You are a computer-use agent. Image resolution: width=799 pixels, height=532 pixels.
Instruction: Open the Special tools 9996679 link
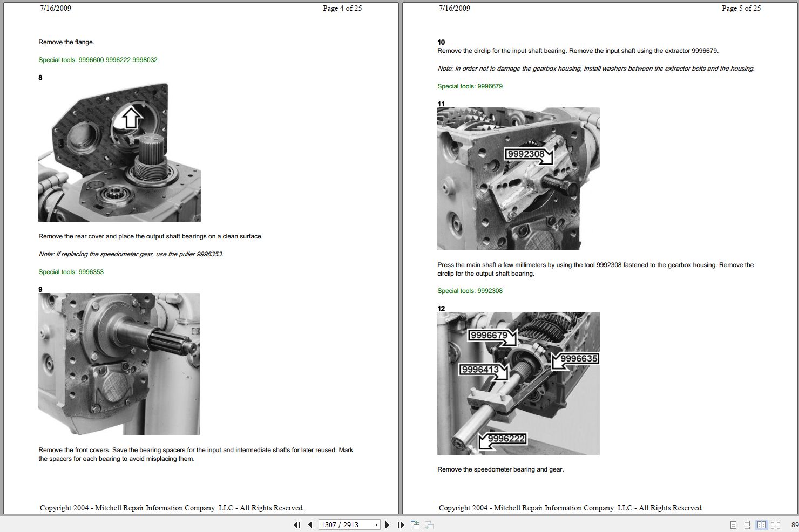[x=489, y=86]
